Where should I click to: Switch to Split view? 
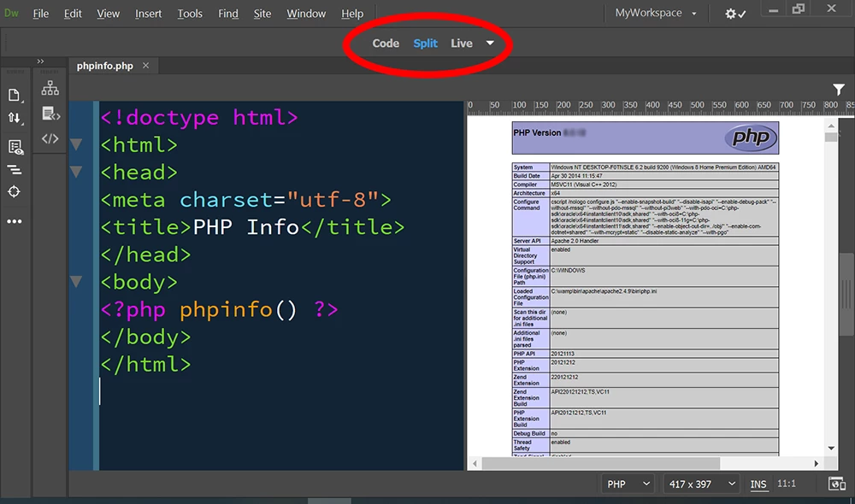pyautogui.click(x=425, y=43)
